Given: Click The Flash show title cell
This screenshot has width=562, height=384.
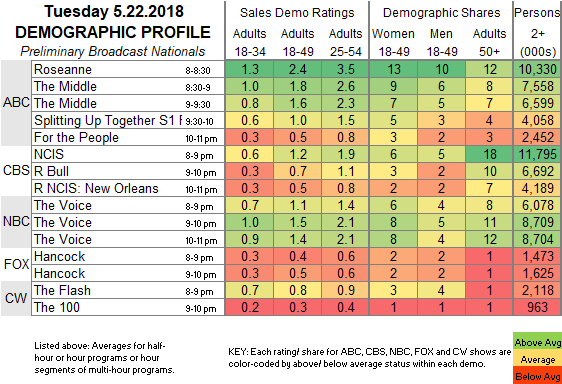Looking at the screenshot, I should pyautogui.click(x=128, y=290).
